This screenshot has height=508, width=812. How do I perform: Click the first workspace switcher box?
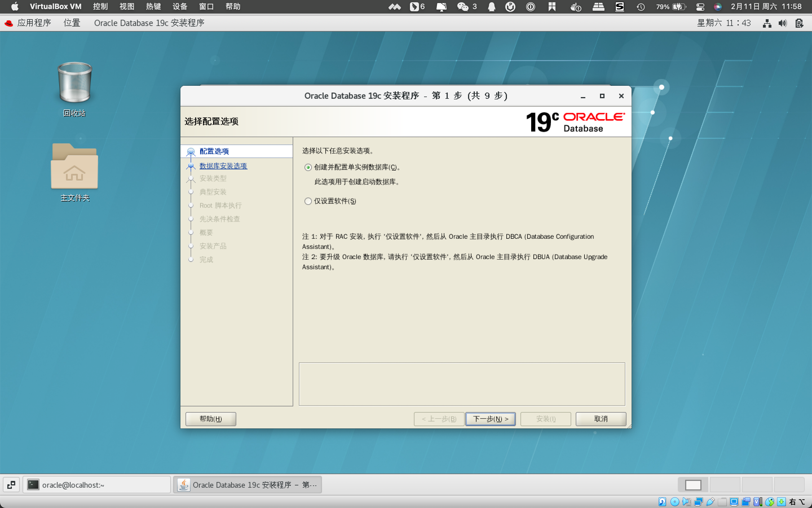coord(693,485)
